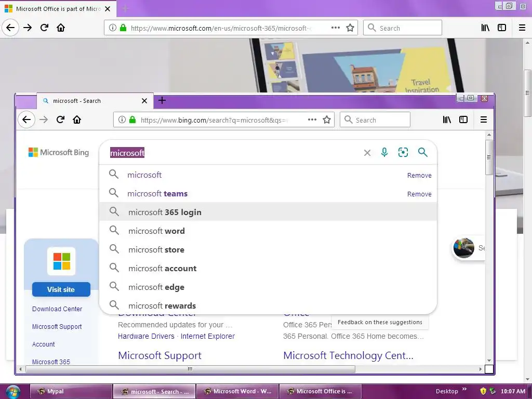Choose the "microsoft account" suggestion
The image size is (532, 399).
268,268
